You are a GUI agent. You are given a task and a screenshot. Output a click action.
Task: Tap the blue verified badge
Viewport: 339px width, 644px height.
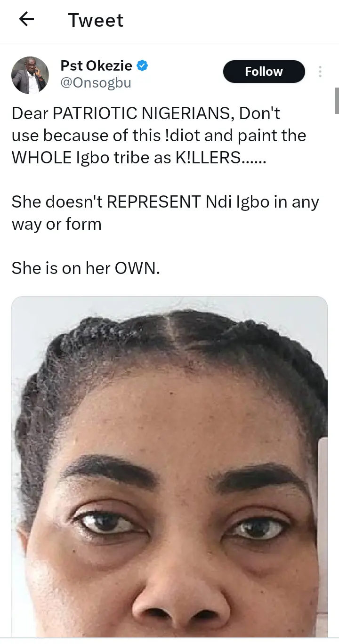(x=143, y=65)
